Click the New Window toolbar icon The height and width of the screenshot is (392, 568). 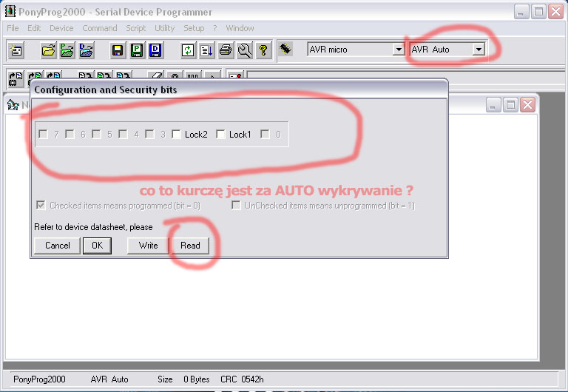coord(16,50)
